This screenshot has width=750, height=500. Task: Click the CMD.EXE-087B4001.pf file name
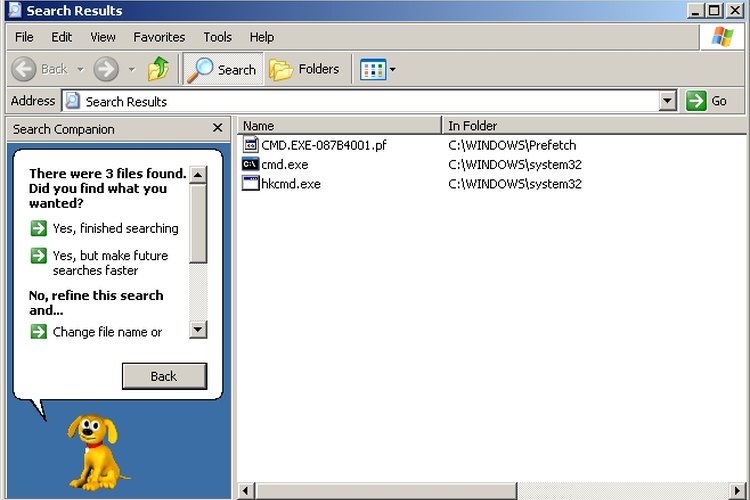click(324, 145)
